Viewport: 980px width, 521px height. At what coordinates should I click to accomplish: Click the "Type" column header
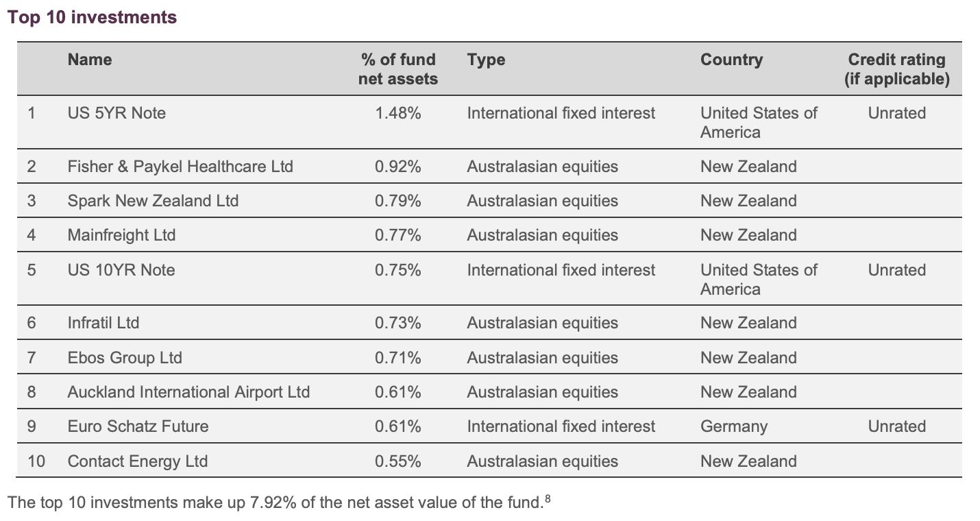coord(486,60)
